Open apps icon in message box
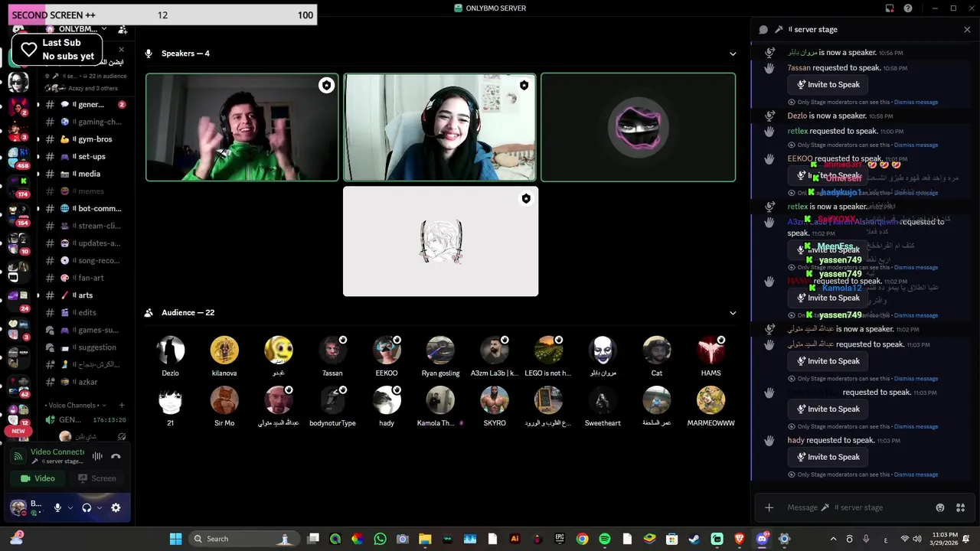980x551 pixels. tap(960, 507)
